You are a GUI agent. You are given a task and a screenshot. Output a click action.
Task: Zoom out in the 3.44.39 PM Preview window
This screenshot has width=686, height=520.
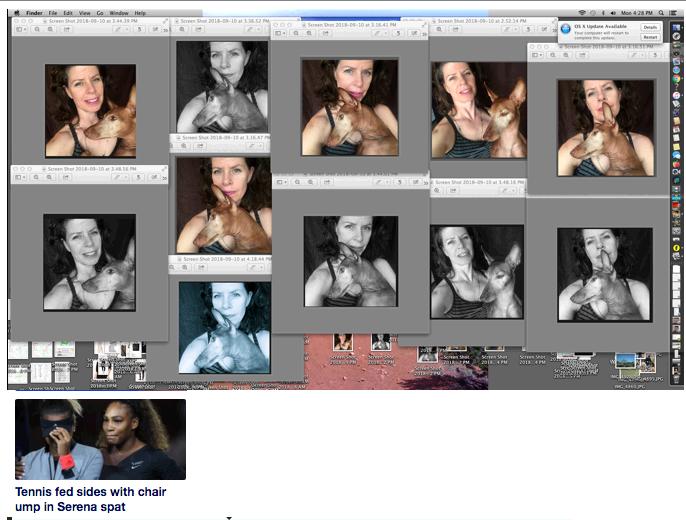tap(38, 29)
